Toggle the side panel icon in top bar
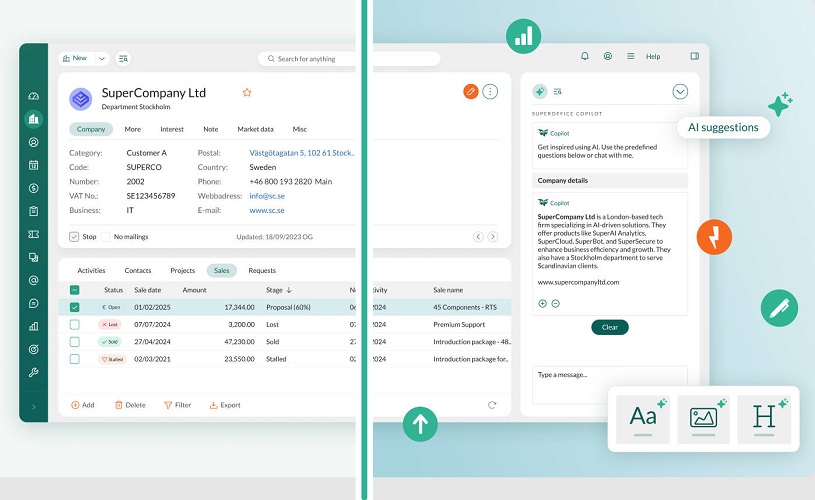Image resolution: width=815 pixels, height=500 pixels. pos(694,56)
